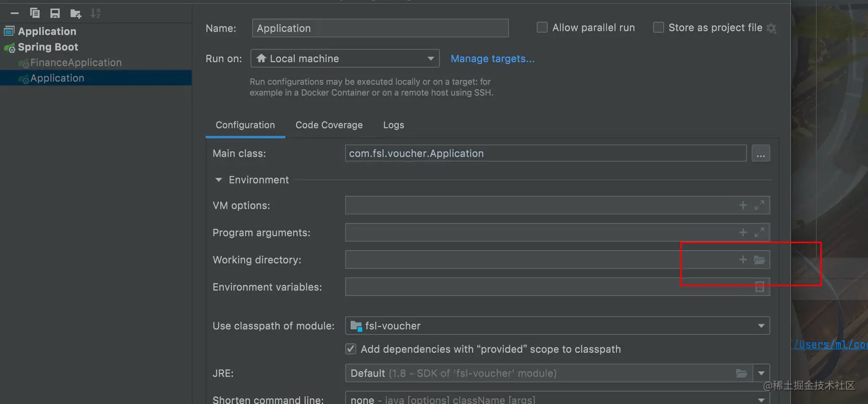Check Store as project file
This screenshot has height=404, width=868.
pos(658,28)
